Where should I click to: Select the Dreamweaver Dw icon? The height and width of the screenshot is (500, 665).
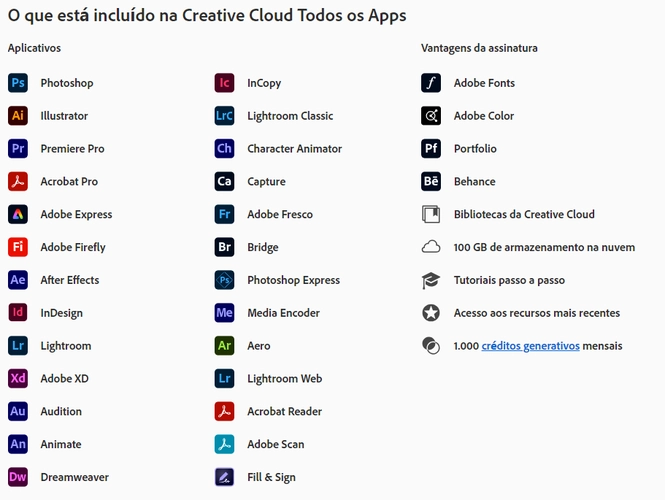(18, 477)
